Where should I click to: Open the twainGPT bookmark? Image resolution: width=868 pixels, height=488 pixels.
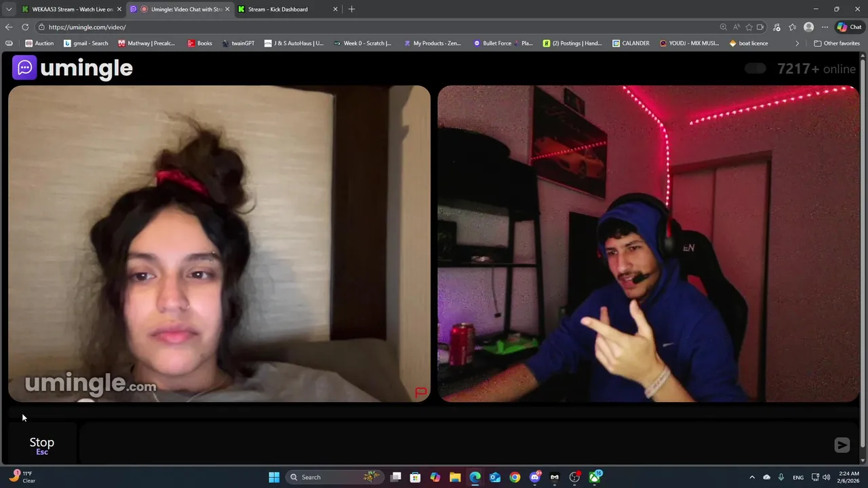[239, 43]
